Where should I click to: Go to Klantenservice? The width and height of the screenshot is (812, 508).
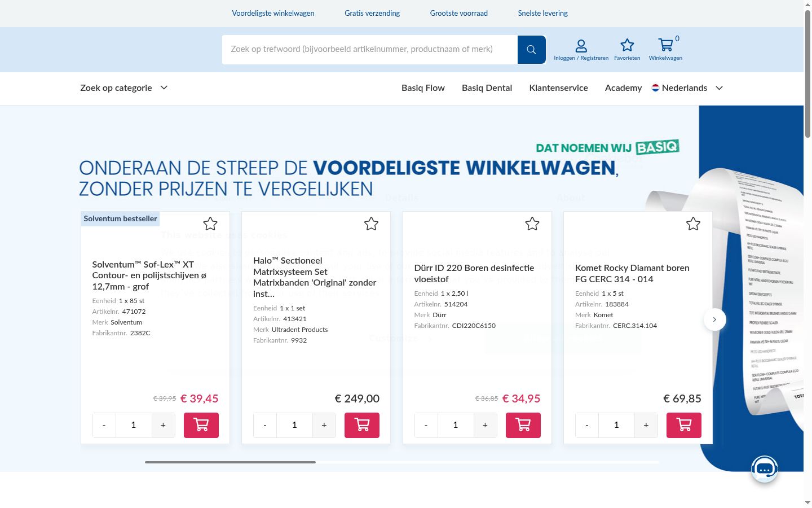tap(558, 88)
